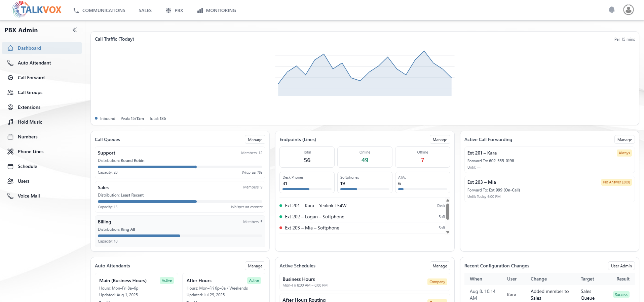644x302 pixels.
Task: Click the Support queue capacity bar
Action: (180, 167)
